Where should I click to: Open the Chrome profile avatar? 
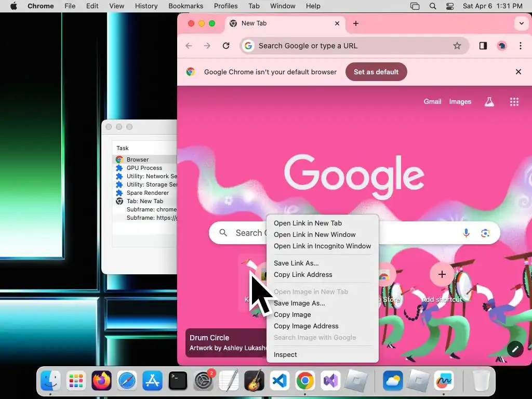[502, 46]
